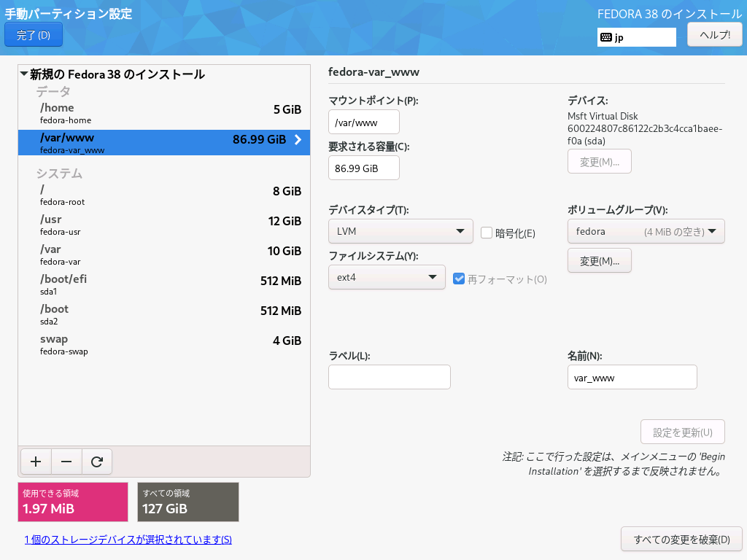
Task: Select the /usr fedora-usr partition row
Action: pyautogui.click(x=164, y=225)
